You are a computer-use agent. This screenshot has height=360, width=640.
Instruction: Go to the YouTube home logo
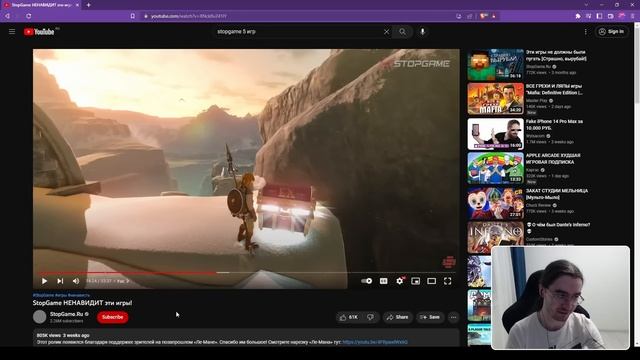point(39,32)
